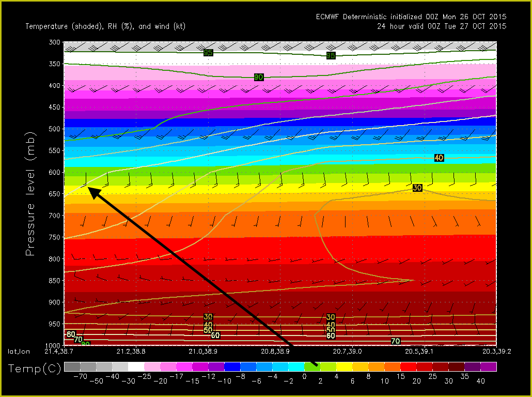
Task: Click the 400 pressure tick label
Action: click(x=54, y=86)
